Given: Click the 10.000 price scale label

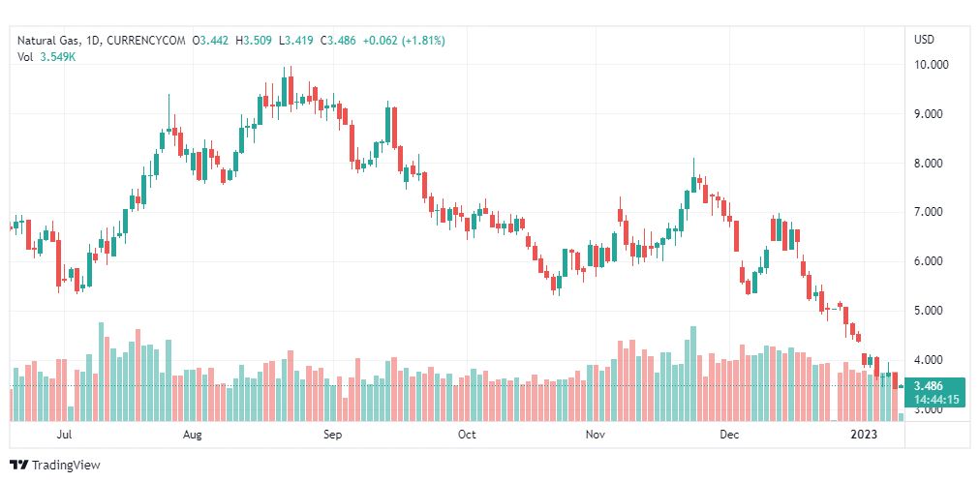Looking at the screenshot, I should coord(932,65).
